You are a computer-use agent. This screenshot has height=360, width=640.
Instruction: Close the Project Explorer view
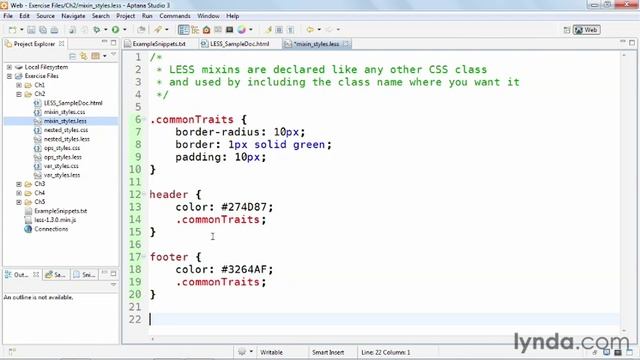point(62,43)
